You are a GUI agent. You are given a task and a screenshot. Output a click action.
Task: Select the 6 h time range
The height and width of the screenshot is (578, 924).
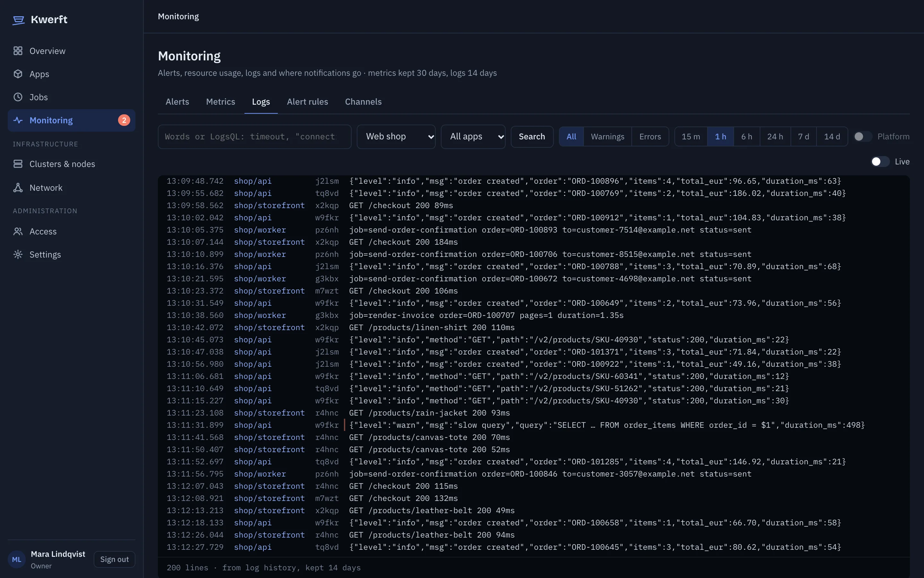tap(747, 136)
